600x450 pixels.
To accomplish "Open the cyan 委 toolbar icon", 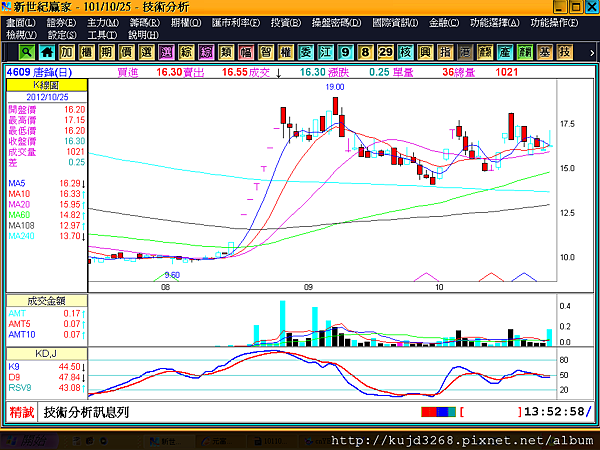I will pos(306,52).
